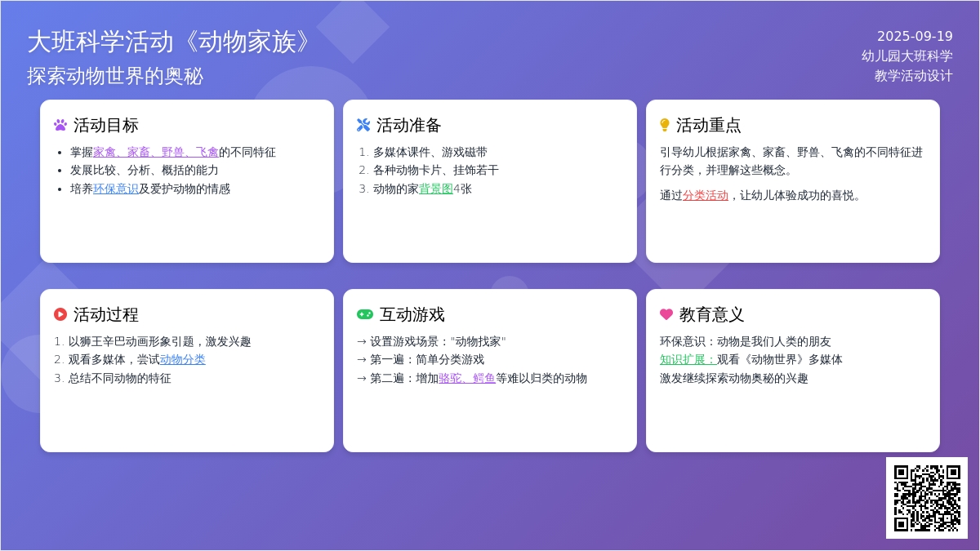Screen dimensions: 980x551
Task: Click the red 分类活动 link
Action: pyautogui.click(x=705, y=195)
